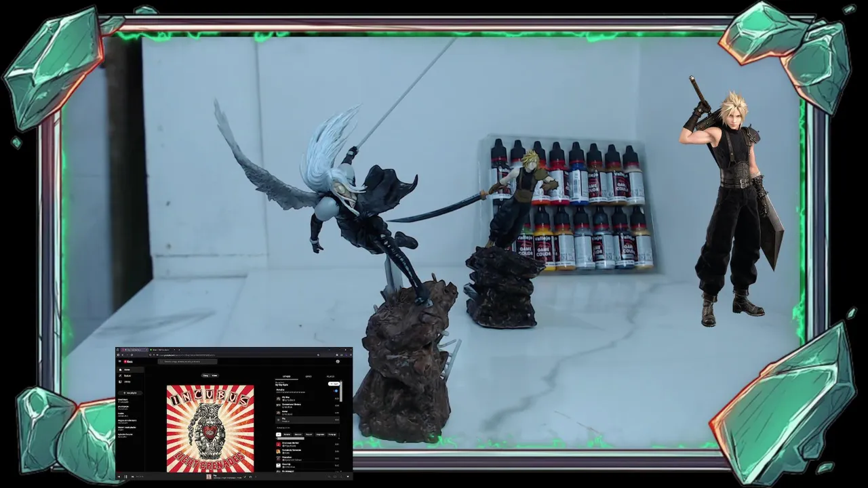868x488 pixels.
Task: Select the Related tab
Action: pyautogui.click(x=330, y=376)
